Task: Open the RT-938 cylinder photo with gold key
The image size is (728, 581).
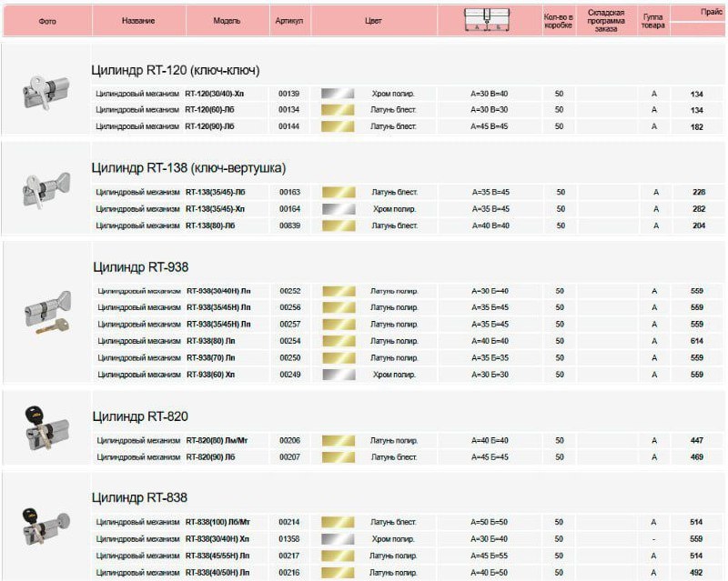Action: tap(47, 313)
